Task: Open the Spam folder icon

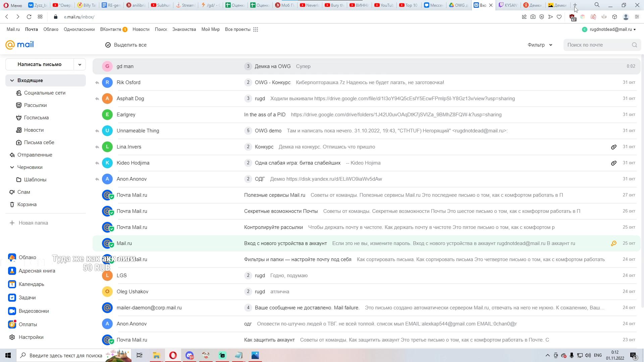Action: click(12, 192)
